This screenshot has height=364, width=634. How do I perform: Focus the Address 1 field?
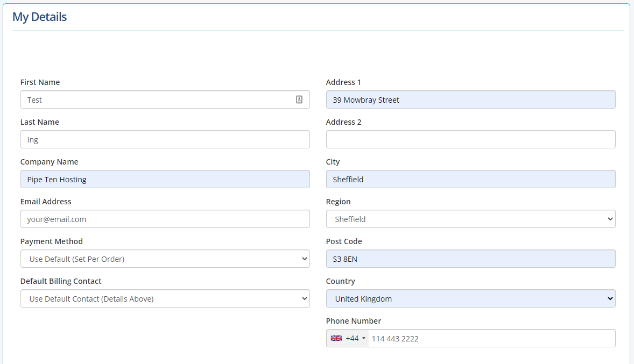(470, 99)
